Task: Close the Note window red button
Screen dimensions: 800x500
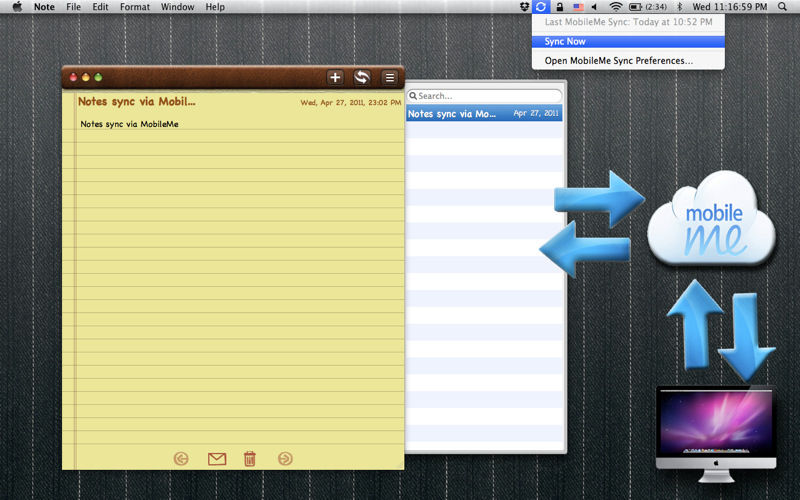Action: (73, 78)
